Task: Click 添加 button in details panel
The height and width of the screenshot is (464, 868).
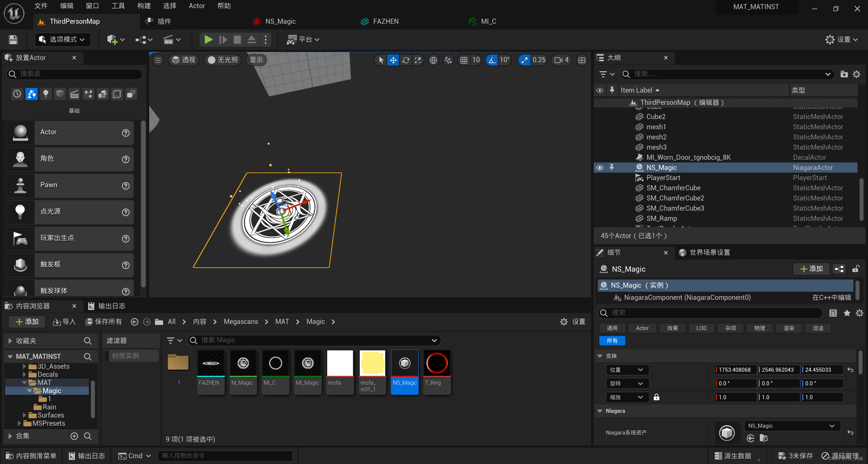Action: [811, 269]
